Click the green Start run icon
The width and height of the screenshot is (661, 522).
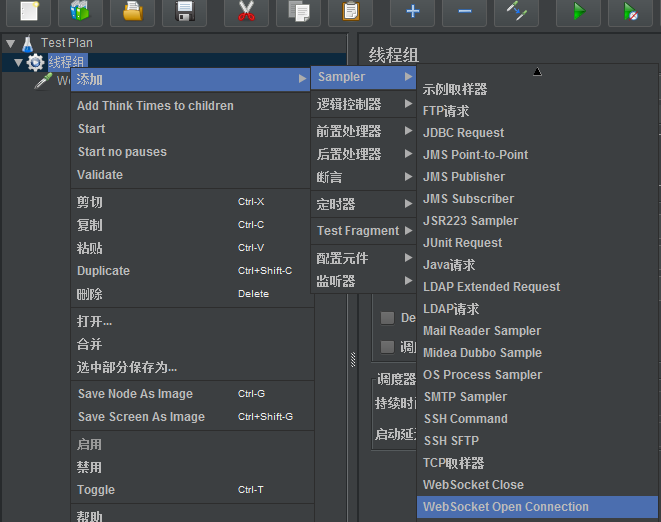(x=578, y=11)
